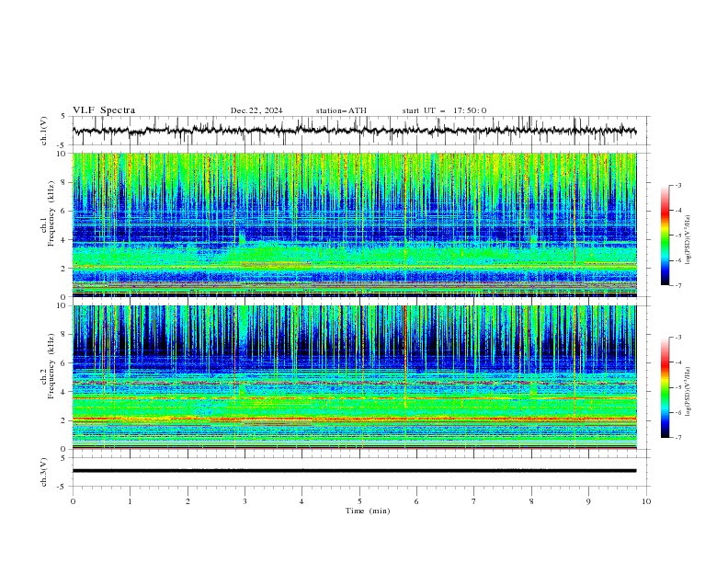
Task: Click tick label '4' on the Time axis
Action: 301,501
